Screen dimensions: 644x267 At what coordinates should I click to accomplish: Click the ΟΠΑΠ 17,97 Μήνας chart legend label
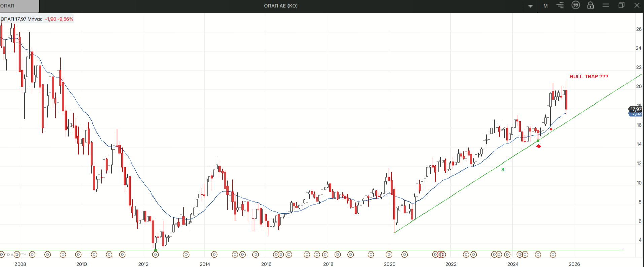22,19
